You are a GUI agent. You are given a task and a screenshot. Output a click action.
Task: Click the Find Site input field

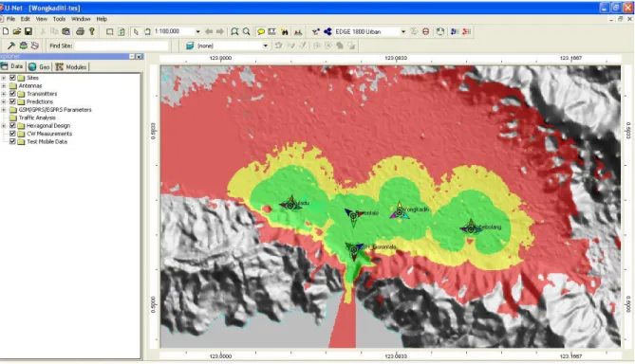pos(121,45)
